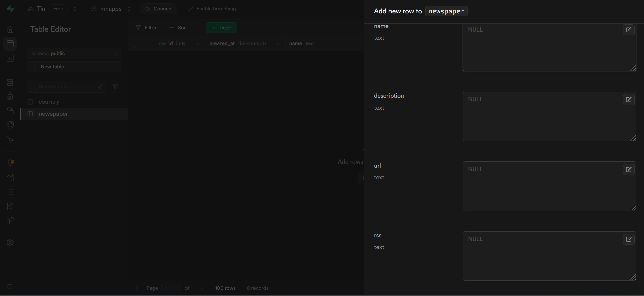Click the expand editor icon for url field
The width and height of the screenshot is (644, 296).
(x=629, y=170)
